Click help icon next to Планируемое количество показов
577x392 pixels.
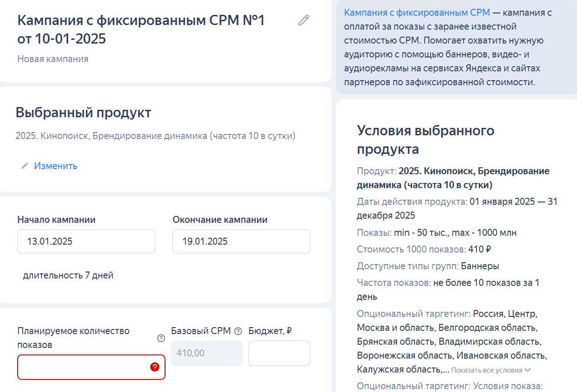161,338
